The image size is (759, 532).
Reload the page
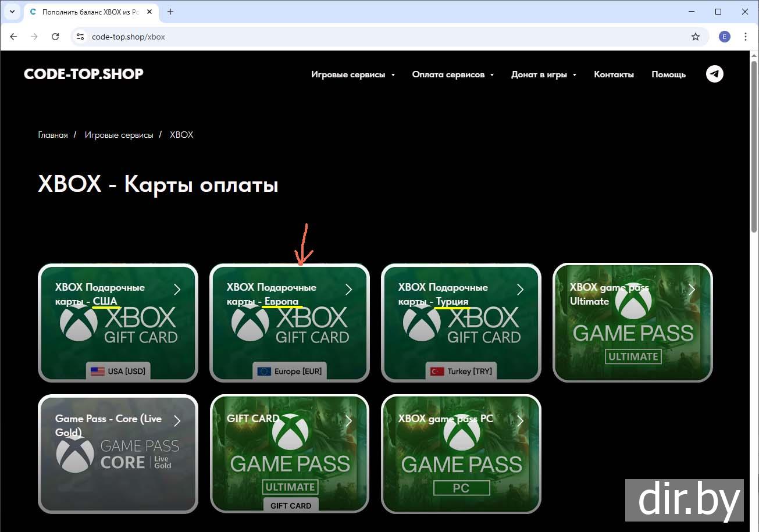pos(55,37)
